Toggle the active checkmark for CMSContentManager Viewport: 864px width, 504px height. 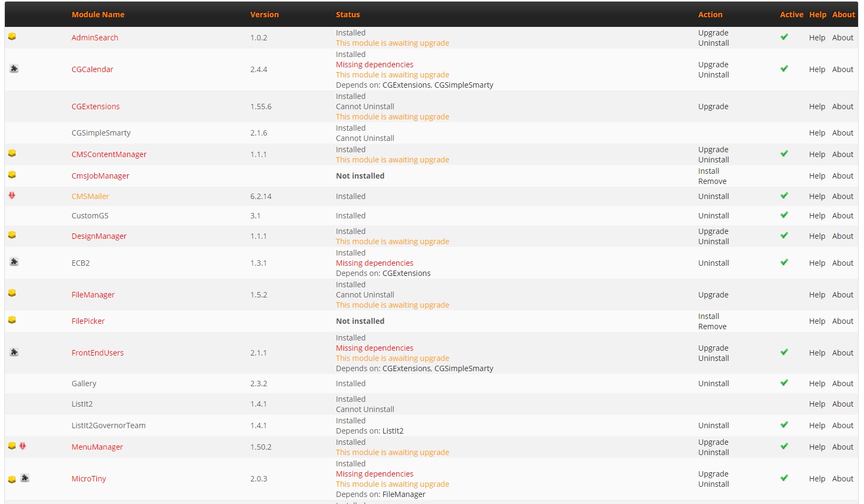coord(784,154)
